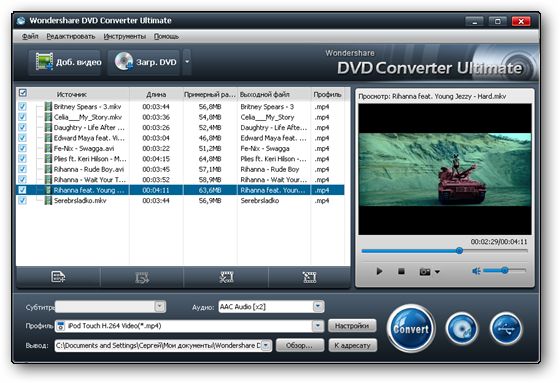Viewport: 560px width, 383px height.
Task: Mute audio using the speaker icon
Action: (476, 271)
